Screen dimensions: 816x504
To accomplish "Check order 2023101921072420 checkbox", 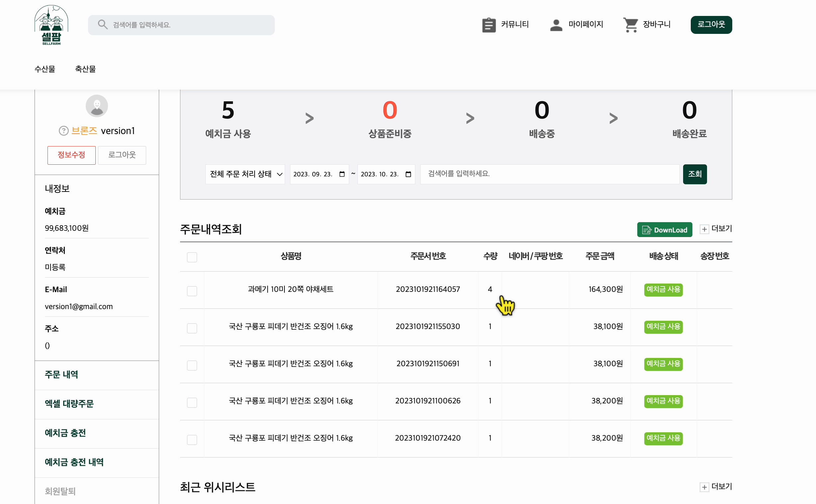I will click(192, 440).
